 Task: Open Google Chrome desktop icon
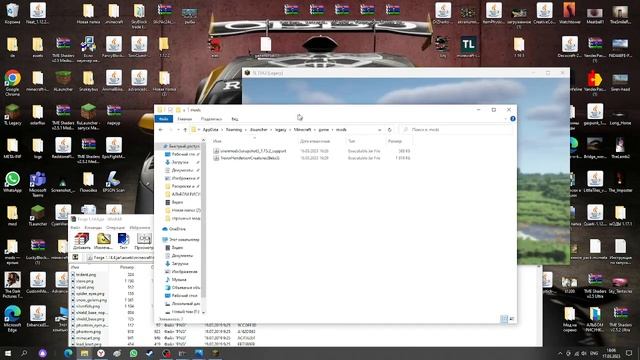pyautogui.click(x=12, y=83)
